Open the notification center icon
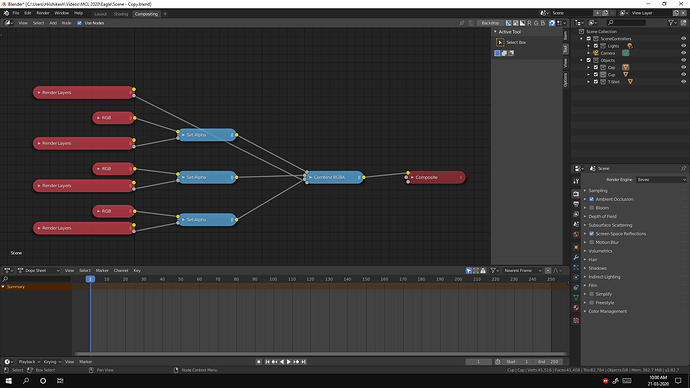The image size is (690, 388). point(678,381)
